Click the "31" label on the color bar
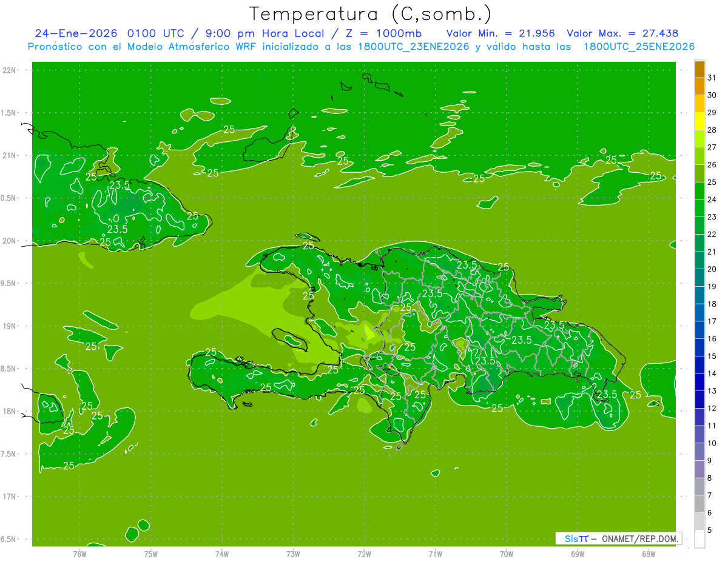 pos(712,78)
